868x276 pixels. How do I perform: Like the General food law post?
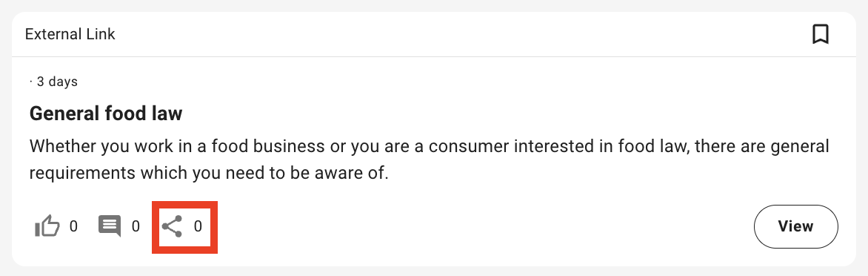(x=47, y=226)
